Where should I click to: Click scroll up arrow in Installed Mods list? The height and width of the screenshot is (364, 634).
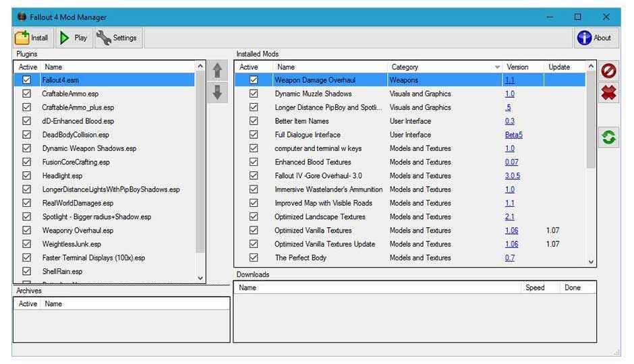591,66
